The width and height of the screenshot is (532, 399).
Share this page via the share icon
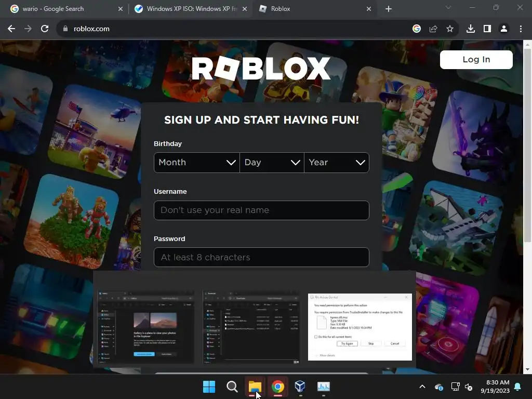coord(433,29)
